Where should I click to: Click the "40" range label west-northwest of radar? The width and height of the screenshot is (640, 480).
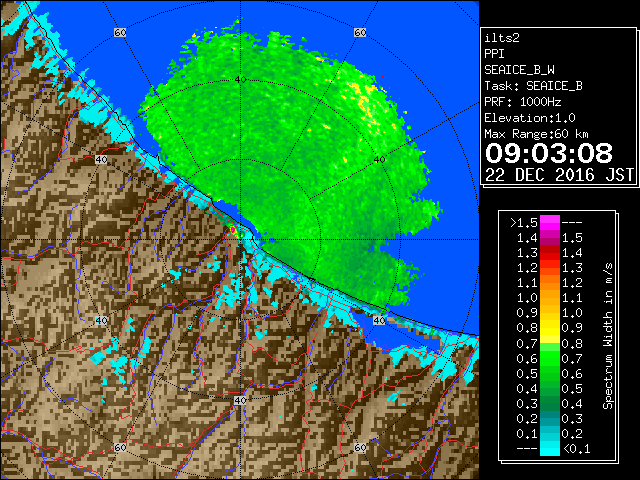pyautogui.click(x=101, y=159)
